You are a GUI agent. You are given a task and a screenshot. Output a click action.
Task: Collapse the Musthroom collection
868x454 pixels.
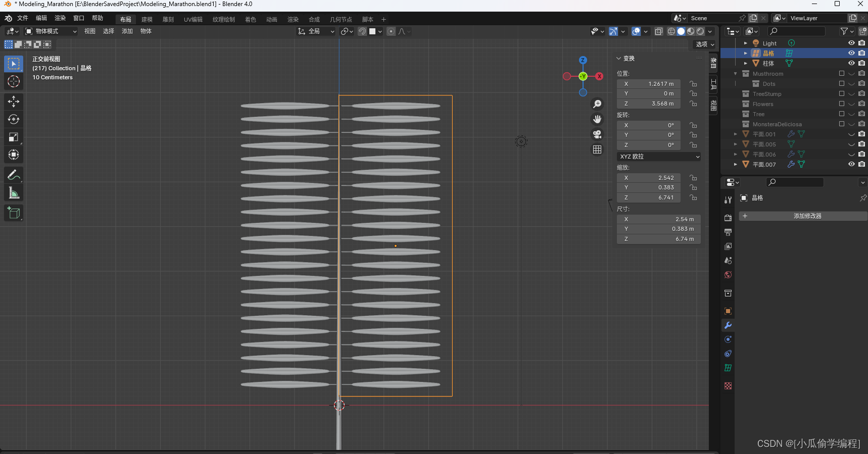[x=736, y=73]
